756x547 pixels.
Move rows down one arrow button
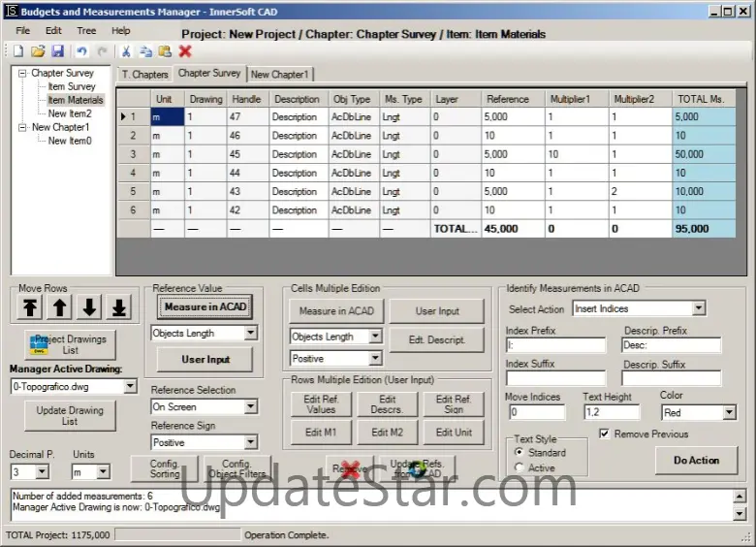click(89, 307)
